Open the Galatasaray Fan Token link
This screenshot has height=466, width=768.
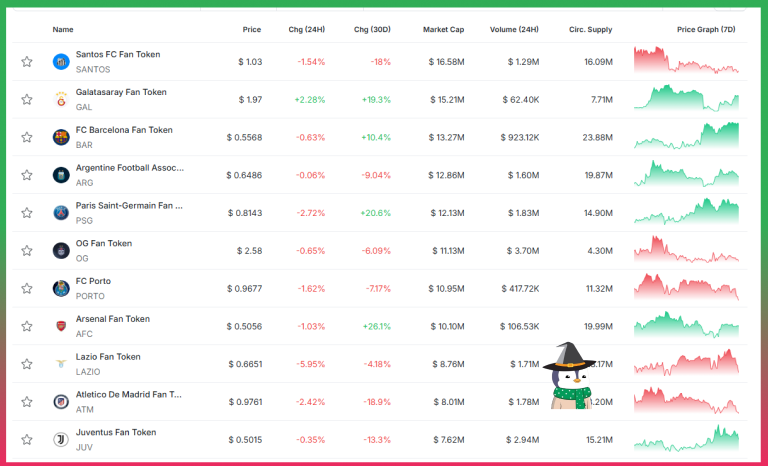click(x=121, y=92)
